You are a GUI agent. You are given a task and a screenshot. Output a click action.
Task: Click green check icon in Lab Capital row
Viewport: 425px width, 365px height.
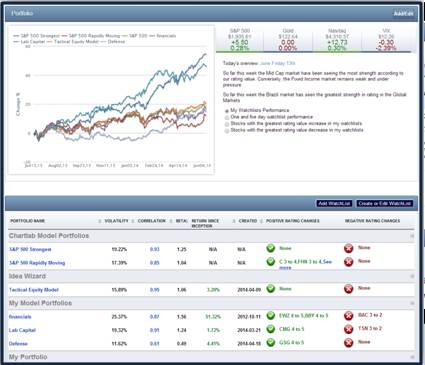click(x=271, y=329)
